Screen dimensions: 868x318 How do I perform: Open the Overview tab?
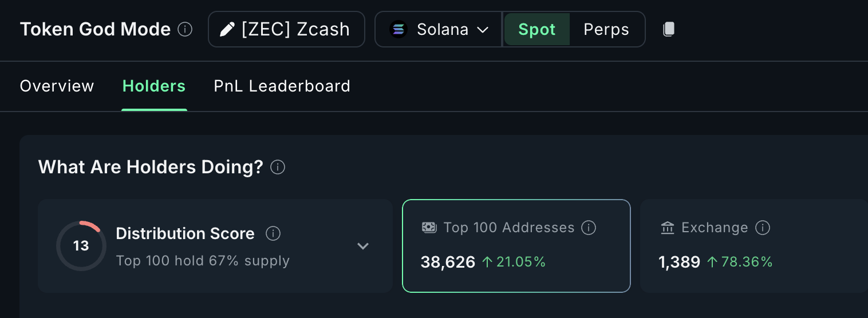pyautogui.click(x=57, y=86)
